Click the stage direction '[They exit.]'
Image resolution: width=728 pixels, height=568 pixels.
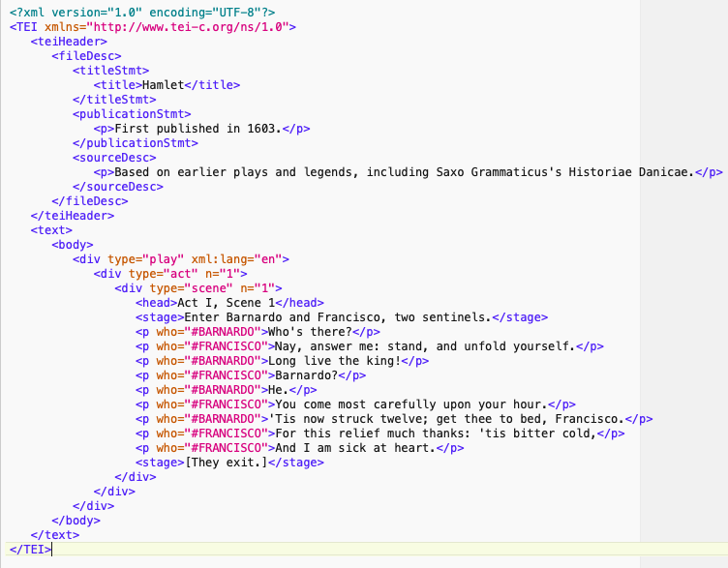(227, 463)
